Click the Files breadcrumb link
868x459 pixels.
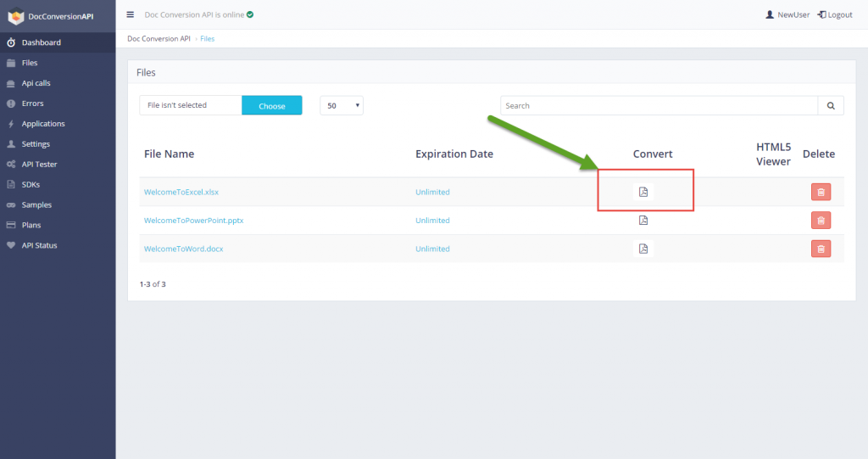coord(207,38)
